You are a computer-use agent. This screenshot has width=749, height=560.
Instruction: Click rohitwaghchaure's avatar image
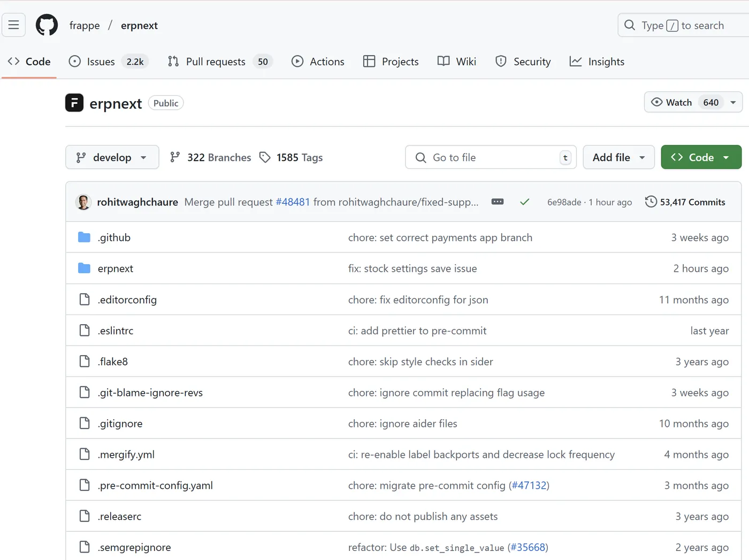pyautogui.click(x=83, y=202)
